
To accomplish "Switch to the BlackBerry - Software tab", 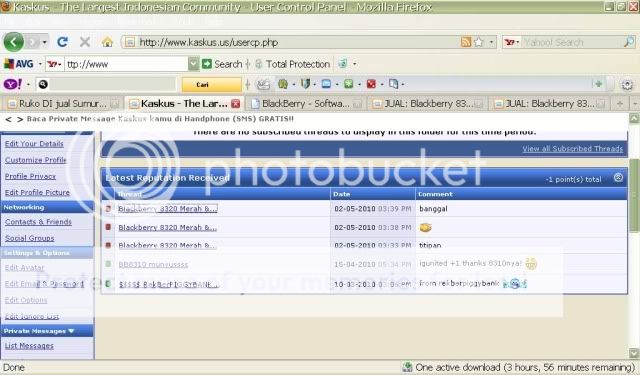I will click(x=306, y=104).
